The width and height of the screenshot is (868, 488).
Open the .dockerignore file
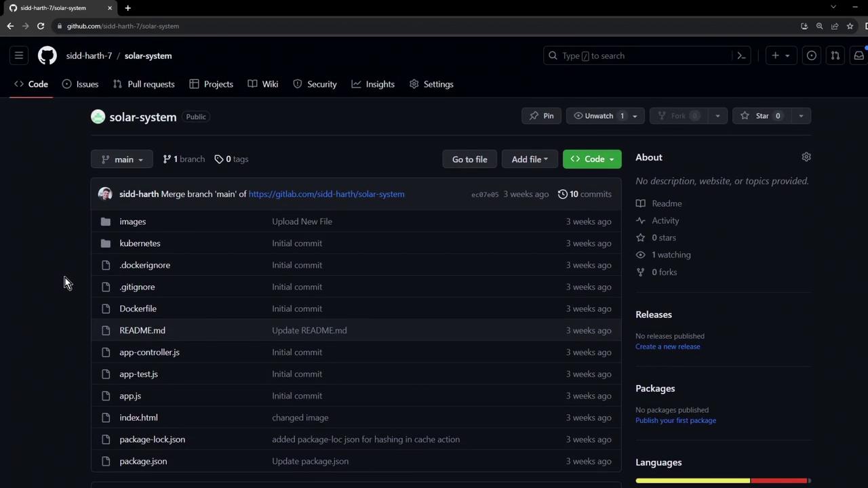click(x=145, y=265)
